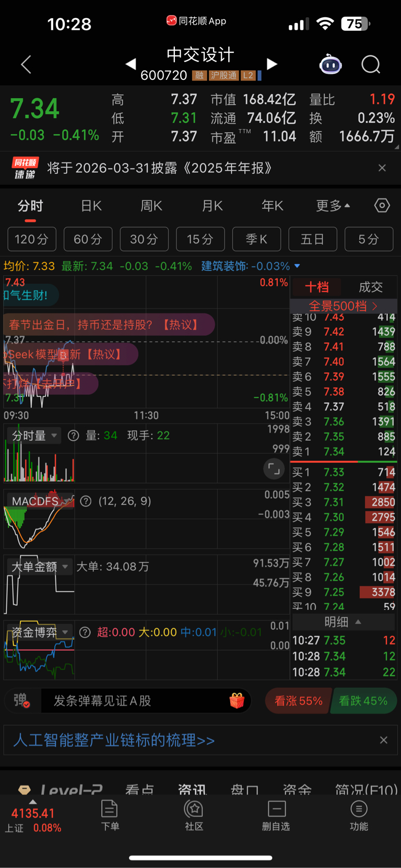Viewport: 401px width, 868px height.
Task: Switch to previous stock with left triangle
Action: [x=131, y=64]
